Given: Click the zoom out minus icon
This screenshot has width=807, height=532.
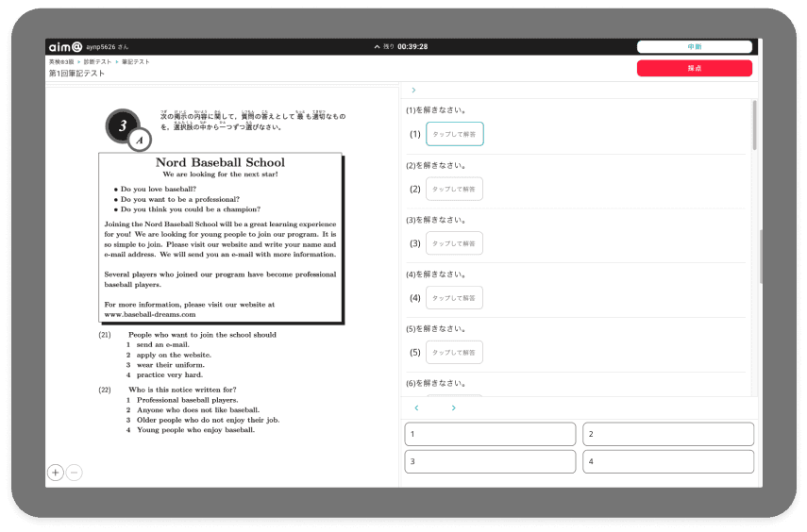Looking at the screenshot, I should click(x=75, y=473).
